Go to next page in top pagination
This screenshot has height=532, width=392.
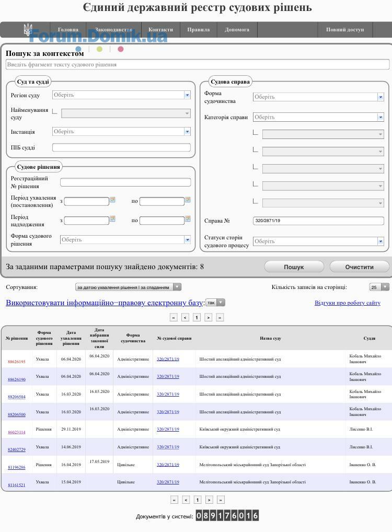[x=209, y=318]
